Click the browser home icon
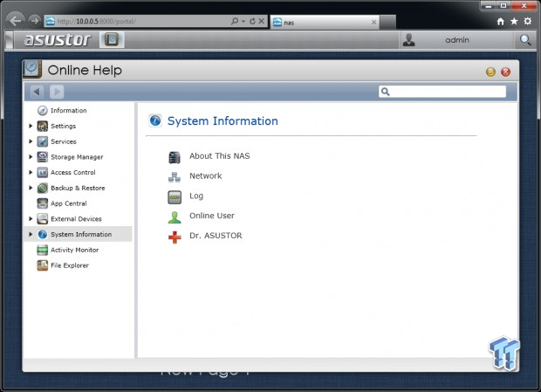 (501, 22)
